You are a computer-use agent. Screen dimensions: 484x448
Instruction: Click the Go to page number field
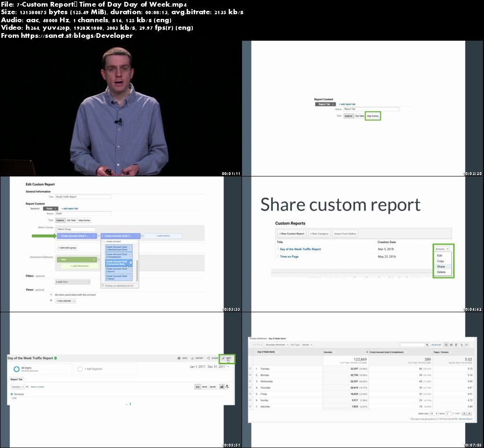[x=449, y=413]
